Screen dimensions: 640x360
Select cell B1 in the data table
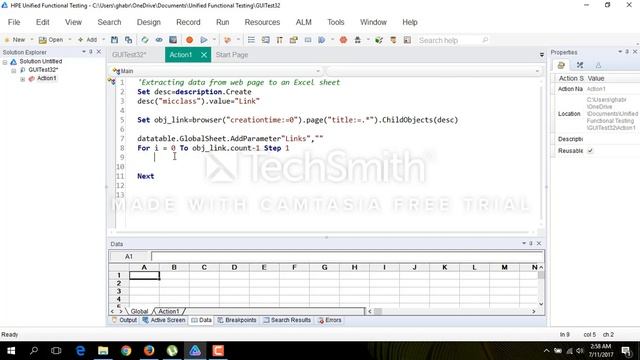click(174, 276)
